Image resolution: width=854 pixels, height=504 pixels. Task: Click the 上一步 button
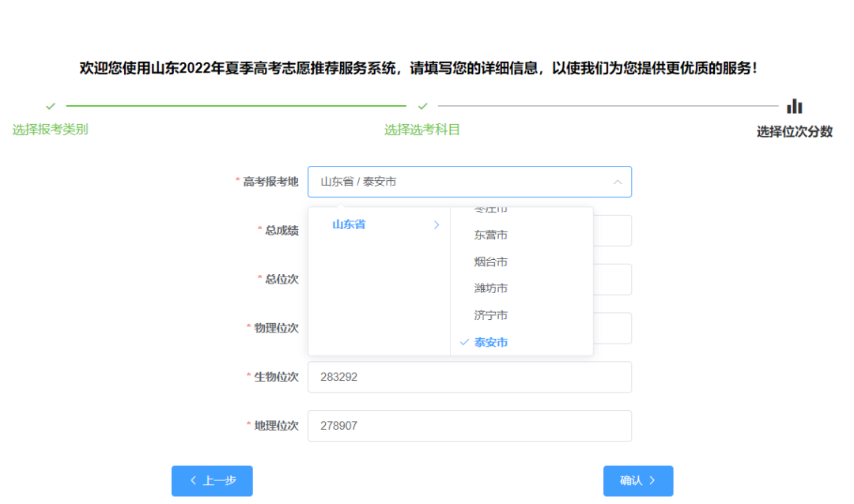[211, 481]
